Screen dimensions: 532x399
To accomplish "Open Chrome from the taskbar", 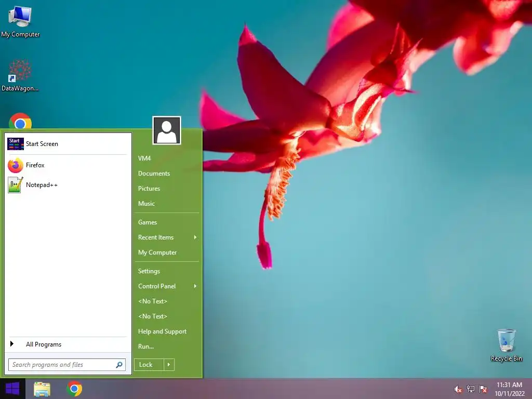I will click(74, 389).
